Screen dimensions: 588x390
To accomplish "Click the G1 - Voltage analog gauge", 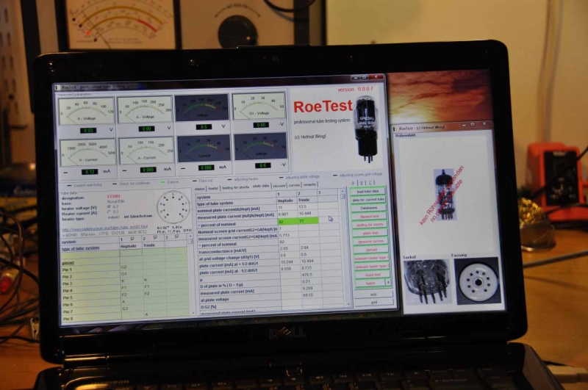I will [x=259, y=106].
